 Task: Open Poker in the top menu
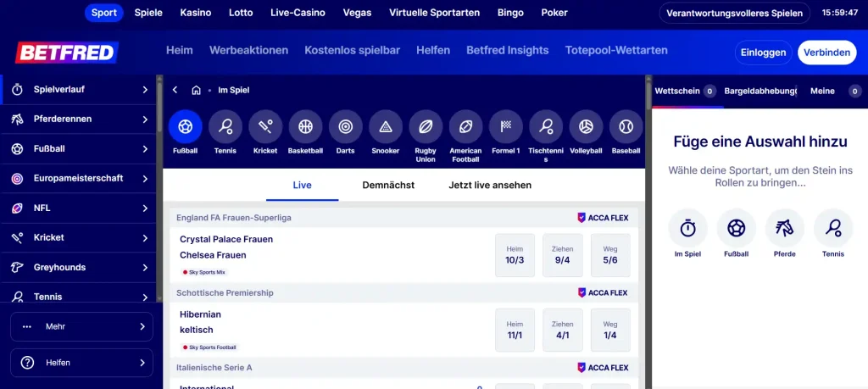click(x=554, y=13)
